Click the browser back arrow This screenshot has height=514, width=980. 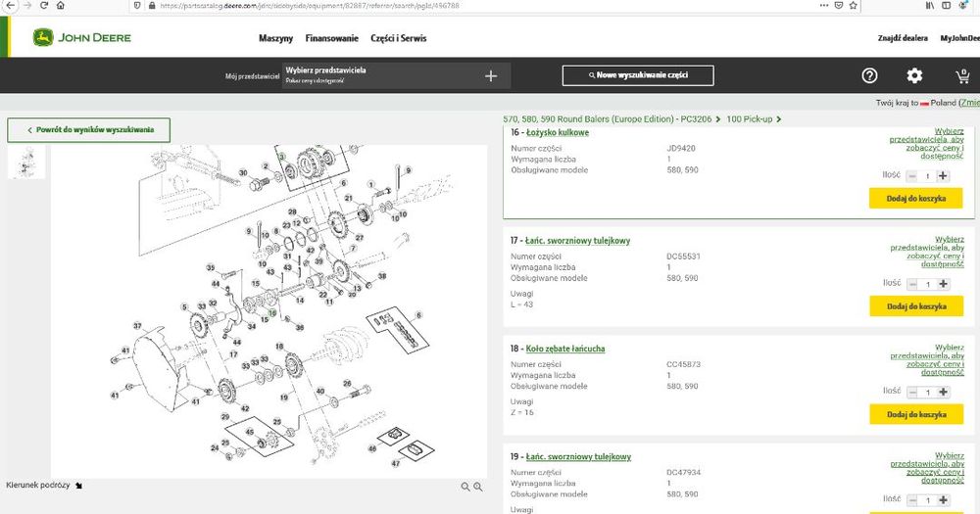(10, 5)
